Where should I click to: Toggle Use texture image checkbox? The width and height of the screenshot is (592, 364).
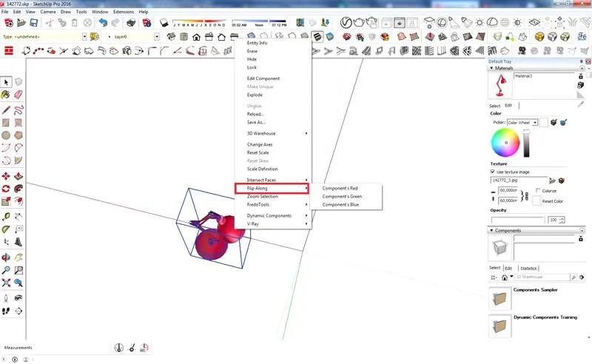(493, 172)
